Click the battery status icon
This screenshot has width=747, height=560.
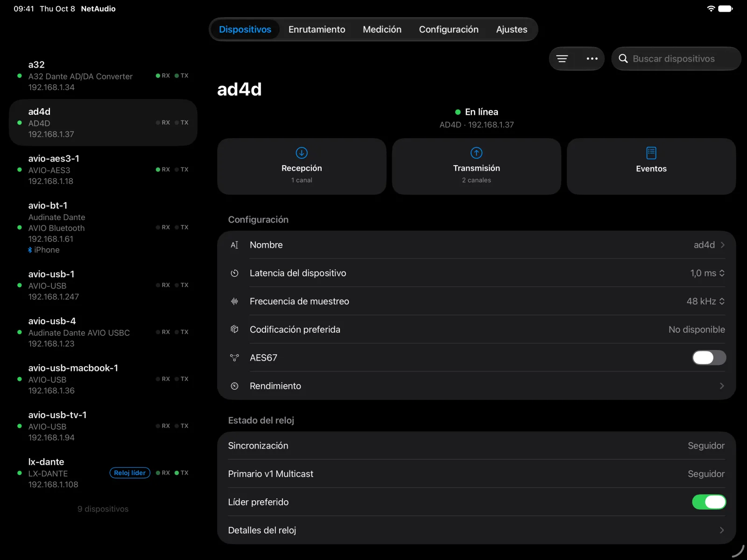pos(726,8)
